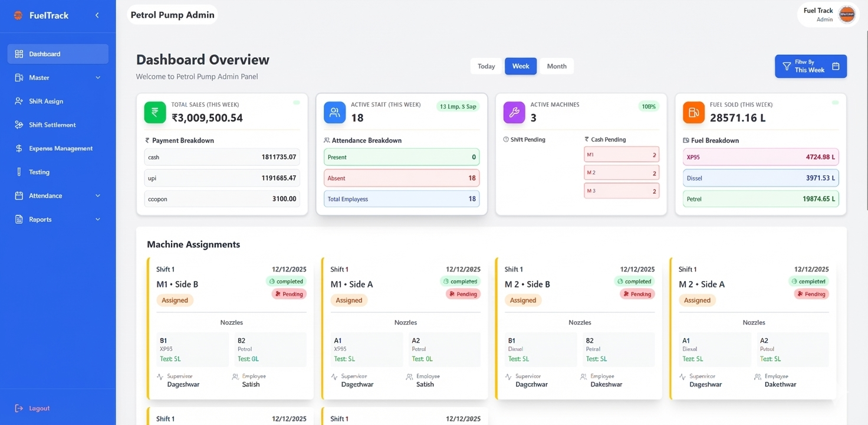868x425 pixels.
Task: Switch to the Month tab
Action: (x=557, y=66)
